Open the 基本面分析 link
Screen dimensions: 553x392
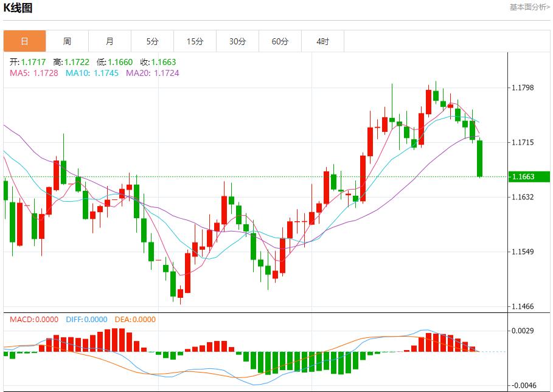[529, 7]
